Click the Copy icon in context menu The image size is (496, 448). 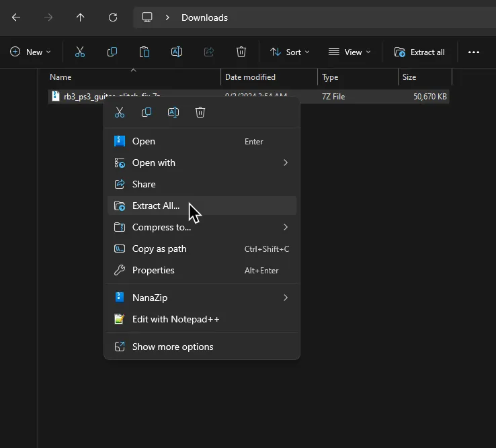point(147,112)
